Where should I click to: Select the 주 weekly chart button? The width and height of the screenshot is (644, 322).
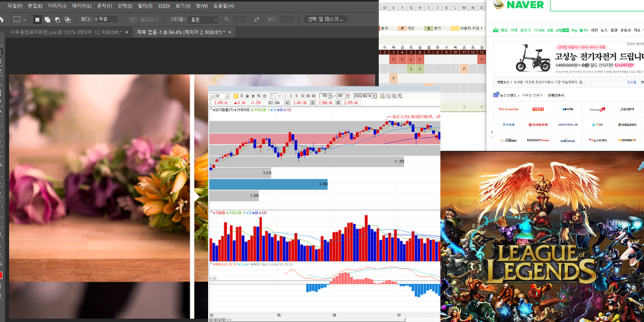(x=241, y=96)
